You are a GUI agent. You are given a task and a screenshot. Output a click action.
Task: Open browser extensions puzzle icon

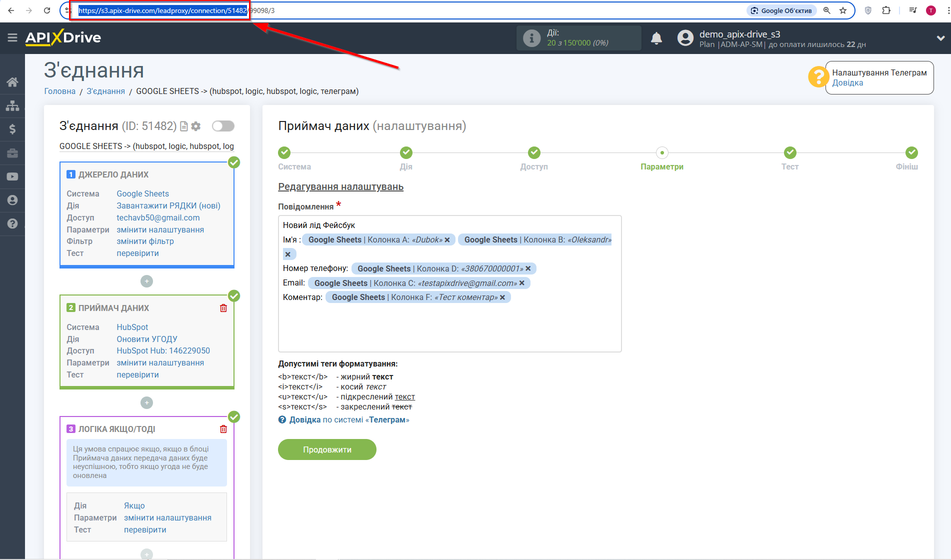tap(886, 10)
